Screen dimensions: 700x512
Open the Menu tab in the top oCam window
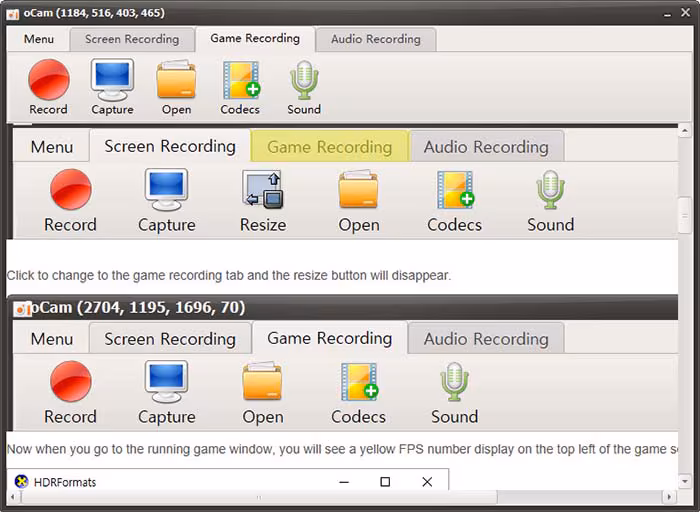click(39, 39)
